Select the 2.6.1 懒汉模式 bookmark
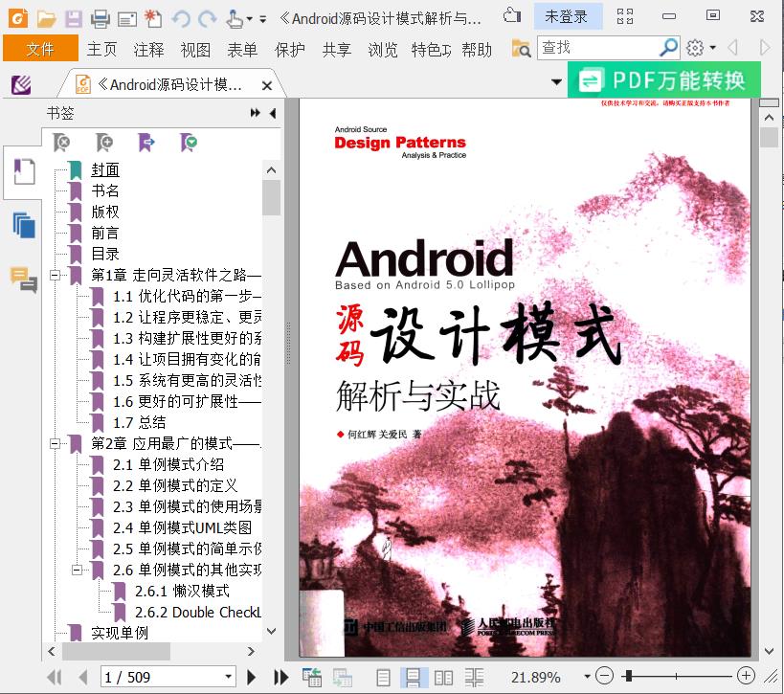 [182, 591]
